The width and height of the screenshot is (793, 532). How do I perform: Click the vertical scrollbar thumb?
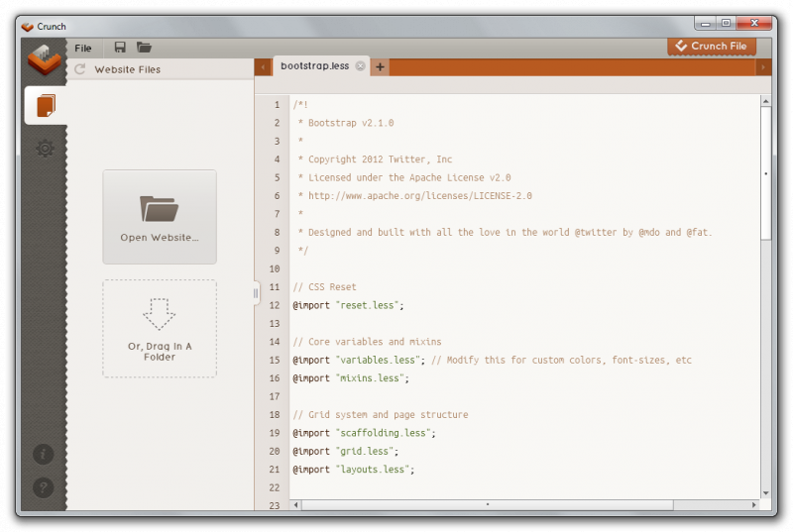(765, 172)
